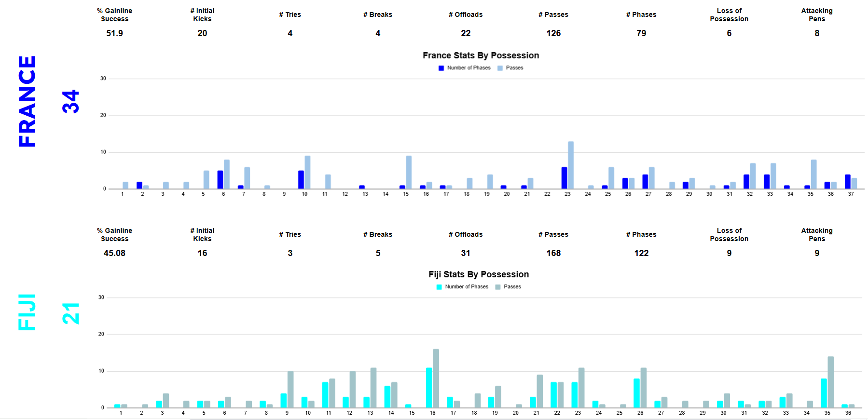
Task: Click France's passes bar at possession 10
Action: coord(307,172)
